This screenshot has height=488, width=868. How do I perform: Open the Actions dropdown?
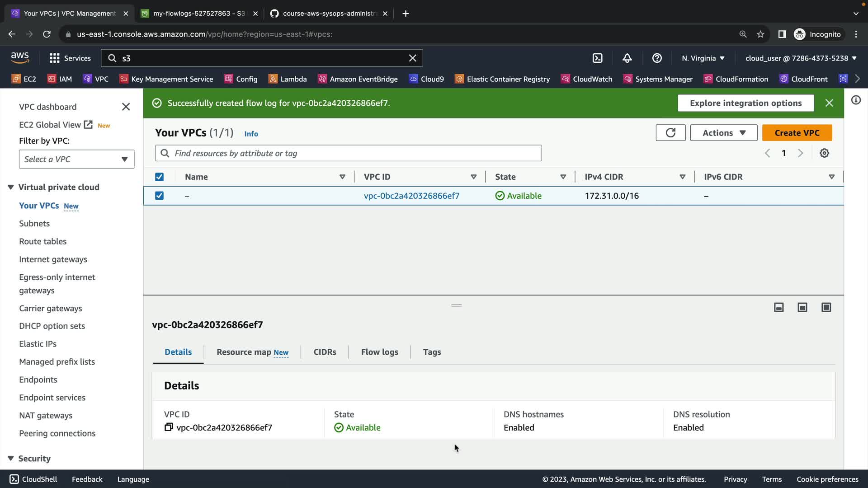click(x=723, y=133)
